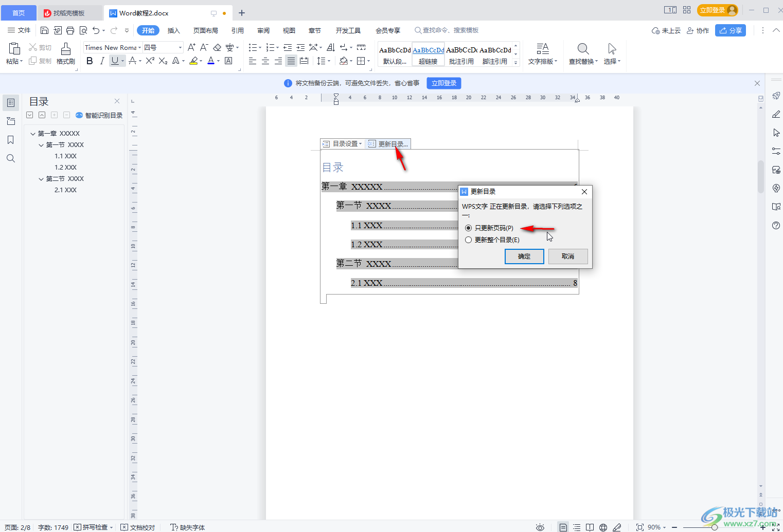Open the 文件 menu

pos(19,30)
